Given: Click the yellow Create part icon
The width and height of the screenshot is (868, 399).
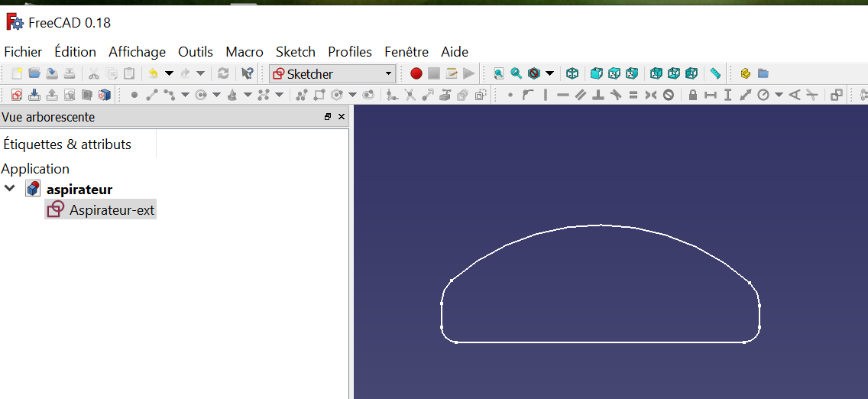Looking at the screenshot, I should point(745,73).
